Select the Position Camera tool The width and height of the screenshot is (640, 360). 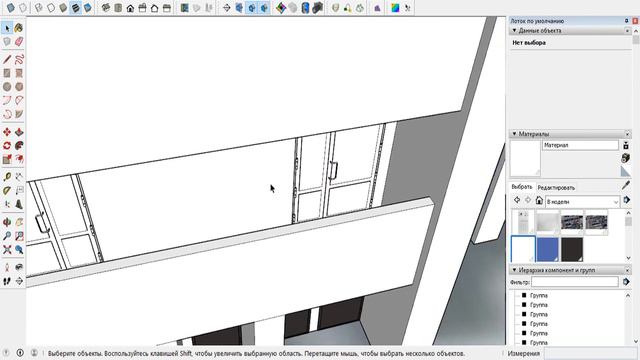click(7, 267)
